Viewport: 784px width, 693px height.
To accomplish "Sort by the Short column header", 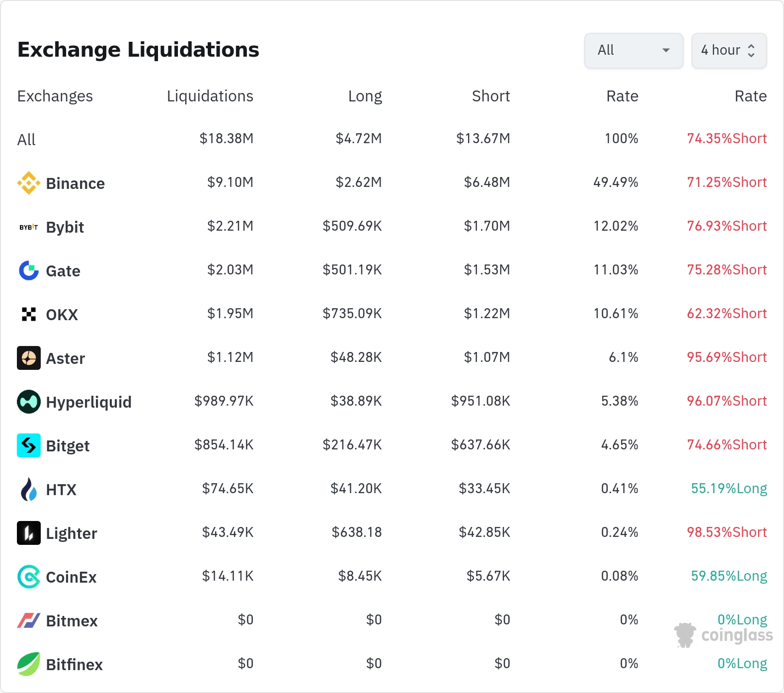I will pyautogui.click(x=491, y=96).
